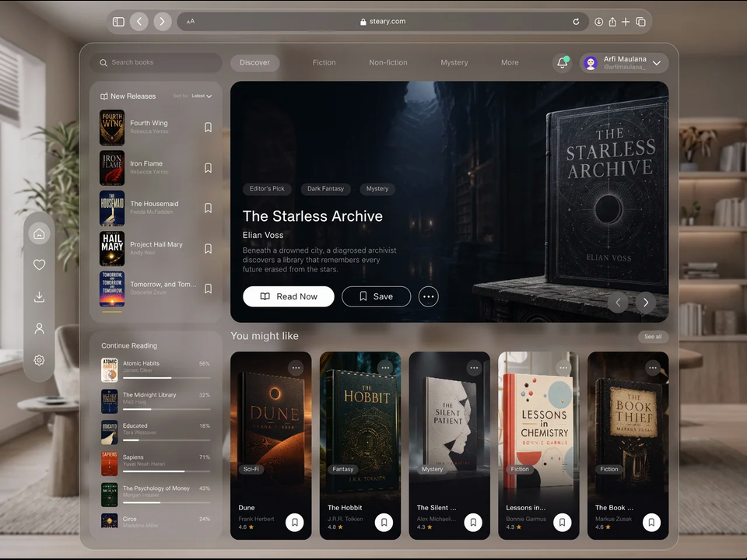Screen dimensions: 747x560
Task: Show the tab overview icon
Action: tap(640, 22)
